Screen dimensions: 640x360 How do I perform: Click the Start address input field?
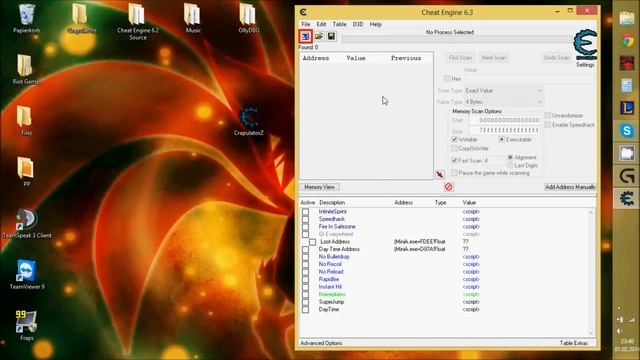point(505,120)
